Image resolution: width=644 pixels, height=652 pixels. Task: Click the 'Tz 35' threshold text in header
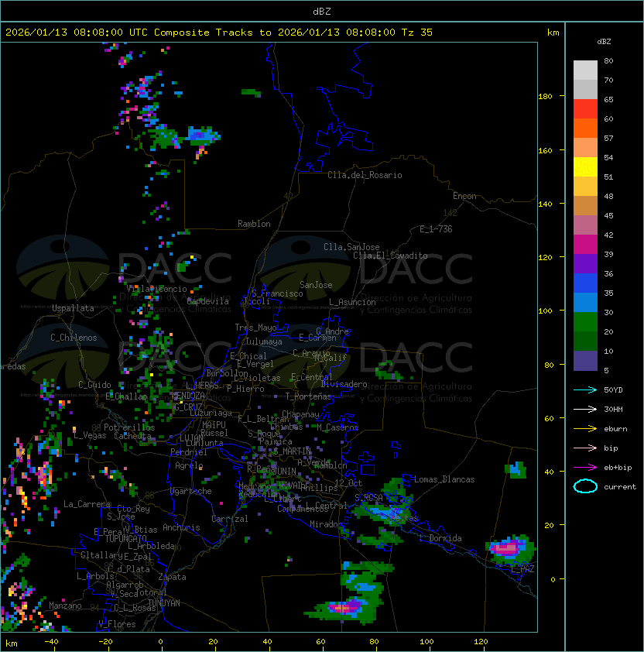point(417,32)
